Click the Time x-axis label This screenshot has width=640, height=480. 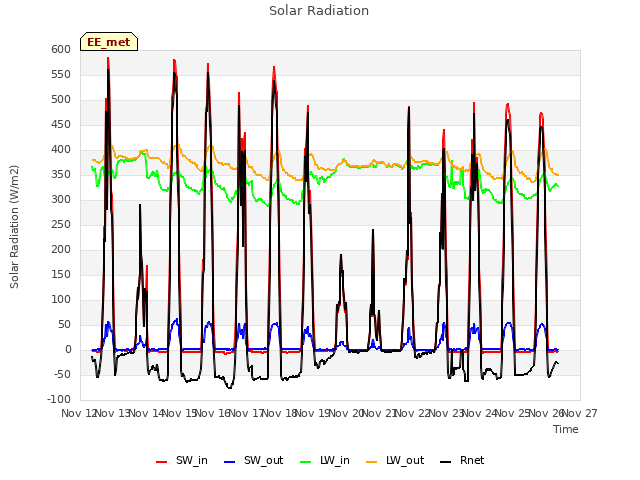(566, 429)
